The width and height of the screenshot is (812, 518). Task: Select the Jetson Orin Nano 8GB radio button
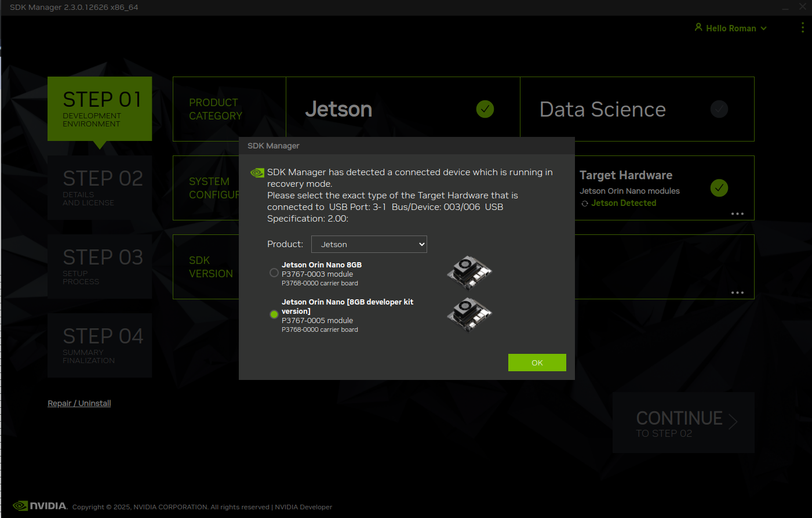click(x=274, y=273)
